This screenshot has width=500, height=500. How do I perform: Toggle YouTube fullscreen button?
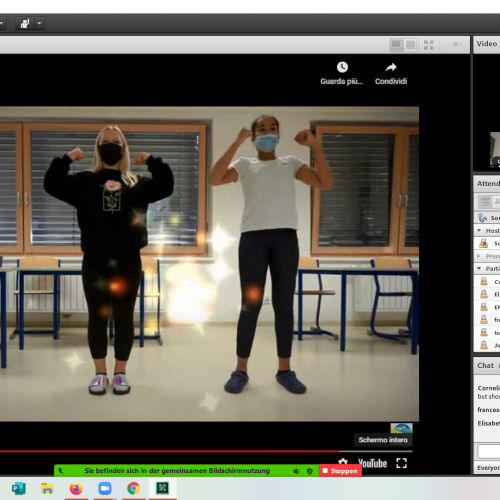[402, 463]
